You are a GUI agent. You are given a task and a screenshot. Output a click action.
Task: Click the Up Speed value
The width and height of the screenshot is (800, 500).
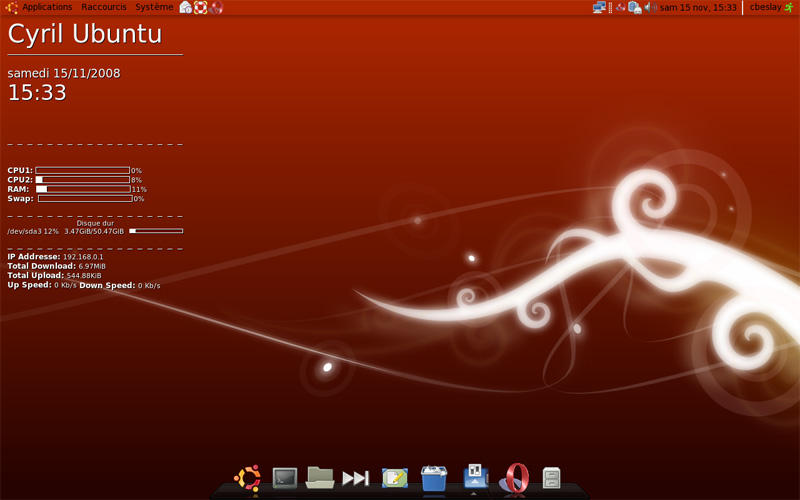[65, 285]
